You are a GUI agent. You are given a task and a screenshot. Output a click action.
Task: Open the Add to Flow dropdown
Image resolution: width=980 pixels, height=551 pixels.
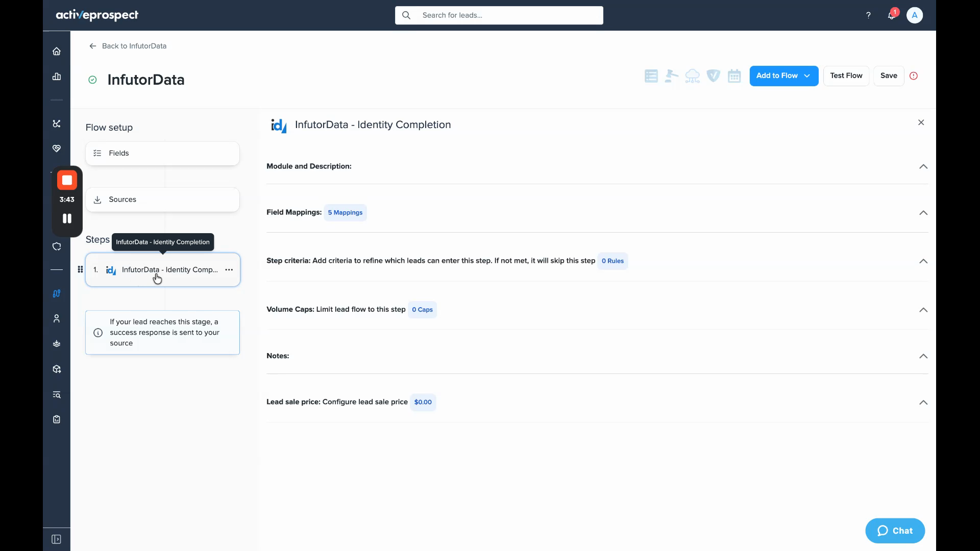(x=784, y=76)
